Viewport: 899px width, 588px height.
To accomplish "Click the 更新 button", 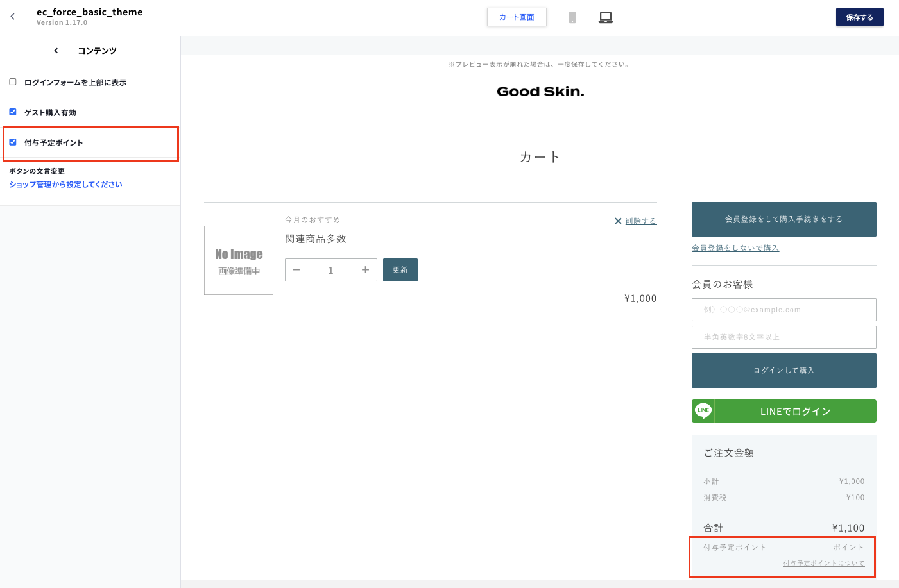I will [x=400, y=270].
